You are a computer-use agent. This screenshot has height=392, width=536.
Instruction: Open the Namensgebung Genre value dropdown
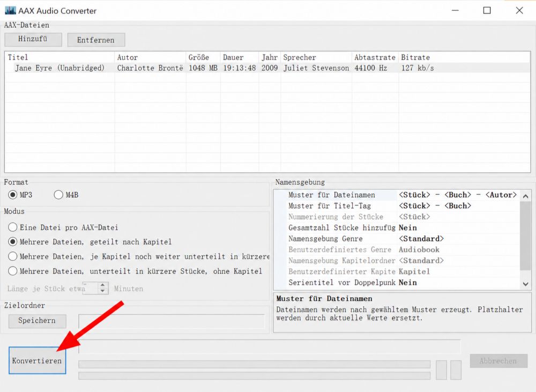[x=458, y=239]
